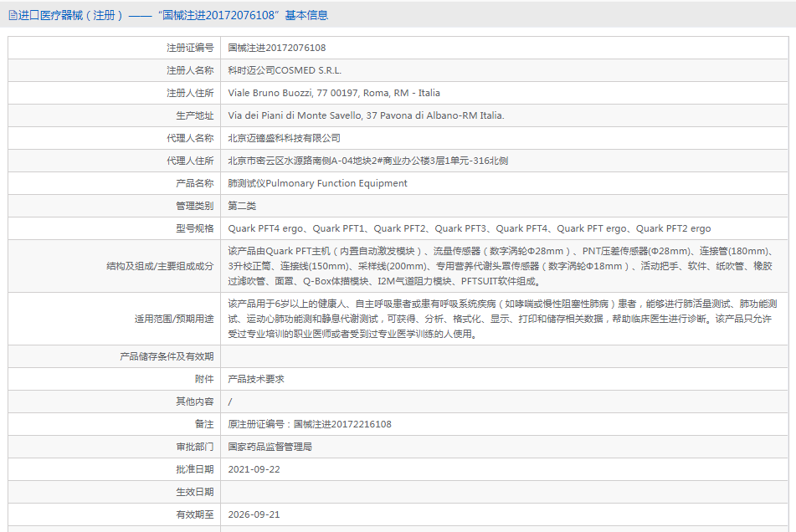The height and width of the screenshot is (532, 796).
Task: Click the 结构及组成/主要组成成分 row label
Action: point(159,266)
